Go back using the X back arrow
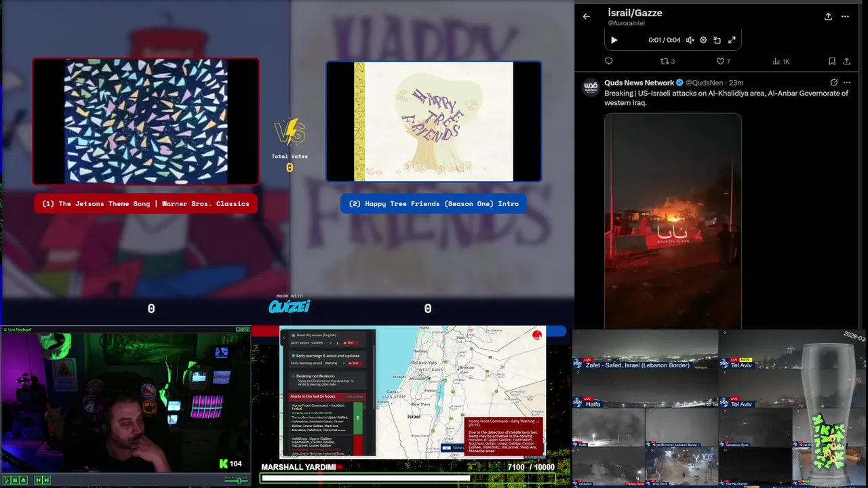Screen dimensions: 868x488 coord(587,16)
